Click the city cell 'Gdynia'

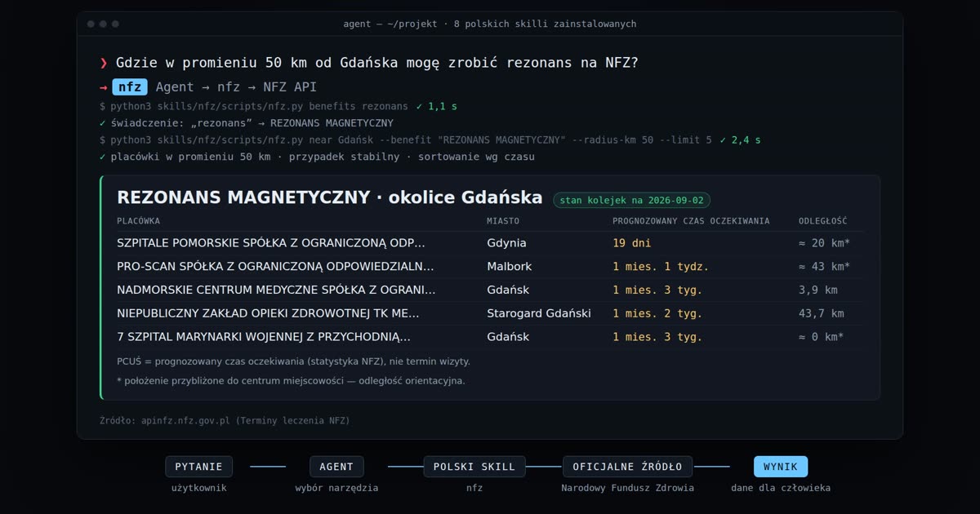tap(506, 243)
